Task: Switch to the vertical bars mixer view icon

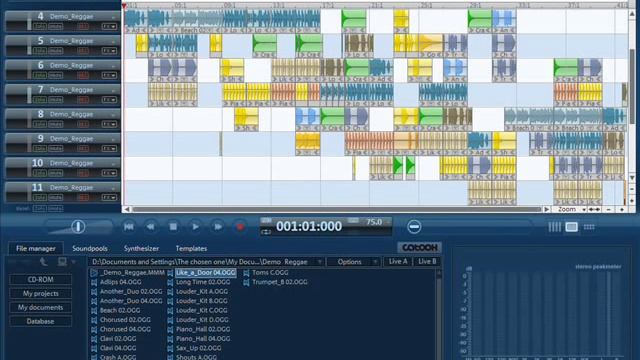Action: [x=554, y=227]
